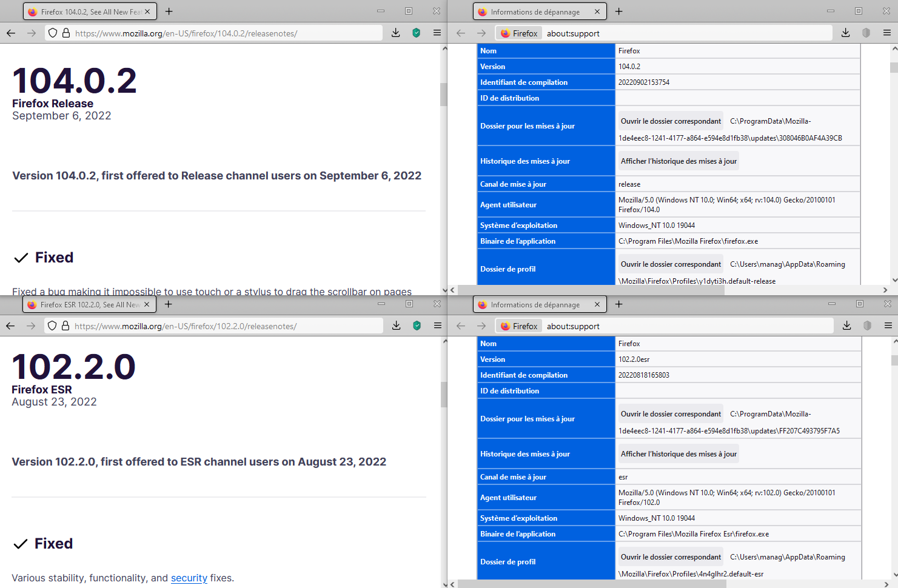This screenshot has height=588, width=898.
Task: Focus the about:support address bar in the 104.0.2 window
Action: pos(664,33)
